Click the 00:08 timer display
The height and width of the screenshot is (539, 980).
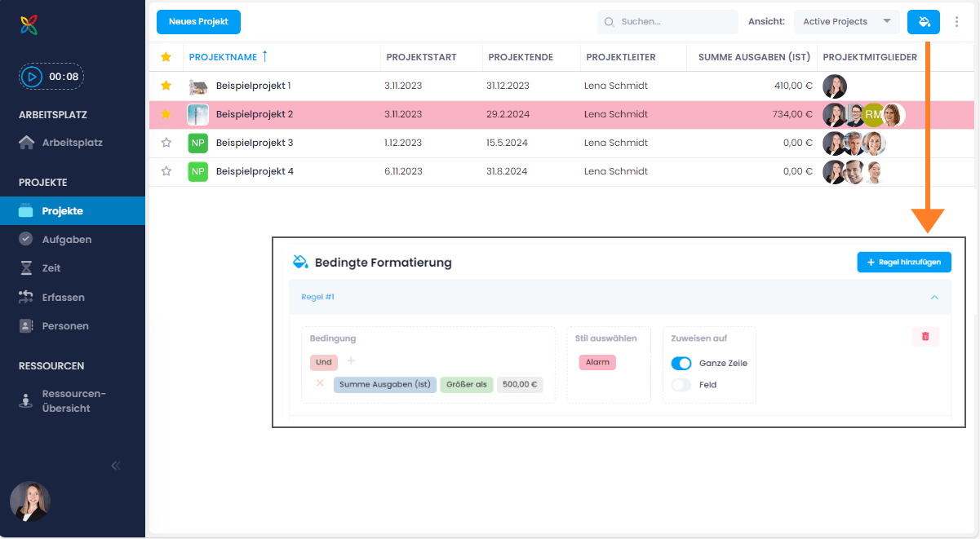tap(64, 77)
